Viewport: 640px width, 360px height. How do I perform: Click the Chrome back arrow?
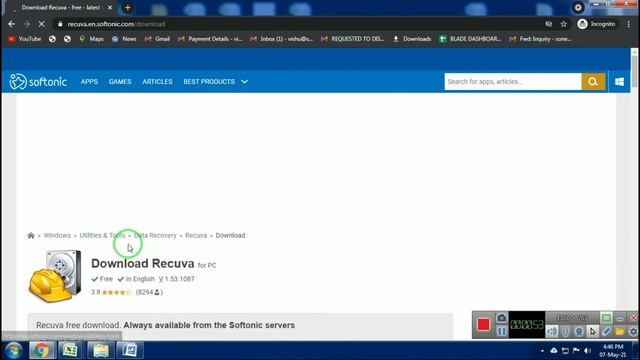[x=11, y=24]
